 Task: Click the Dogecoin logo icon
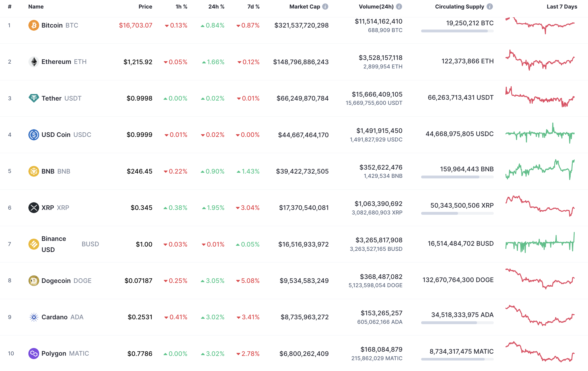[34, 280]
